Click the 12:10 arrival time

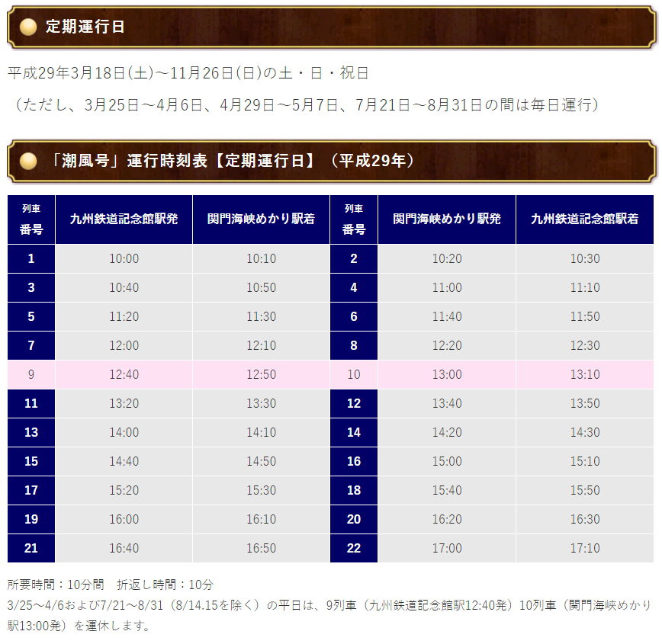click(261, 345)
